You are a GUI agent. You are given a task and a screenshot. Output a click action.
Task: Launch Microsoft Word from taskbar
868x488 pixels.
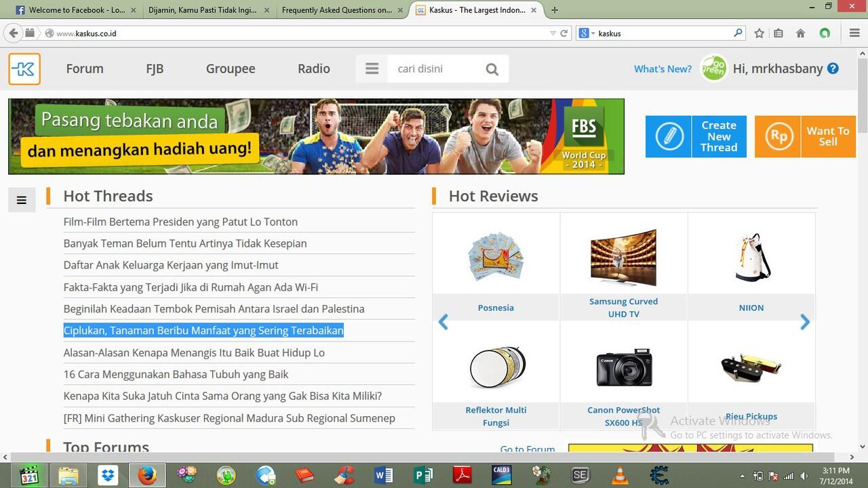384,475
